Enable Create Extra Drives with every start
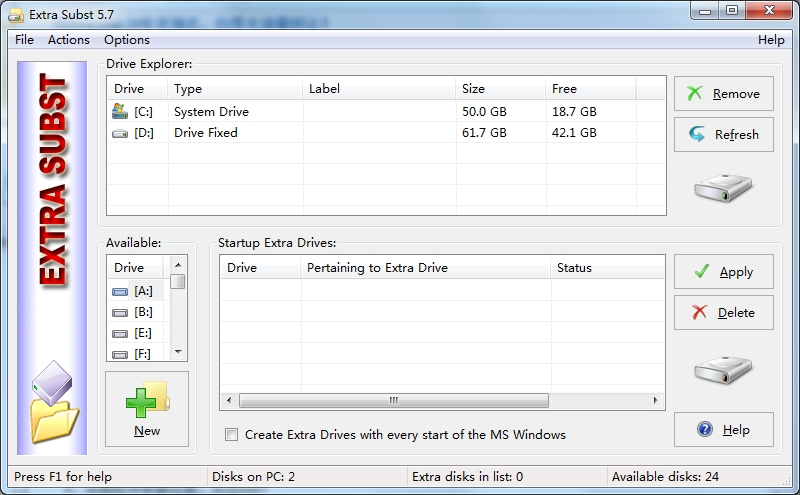The image size is (800, 495). point(232,435)
